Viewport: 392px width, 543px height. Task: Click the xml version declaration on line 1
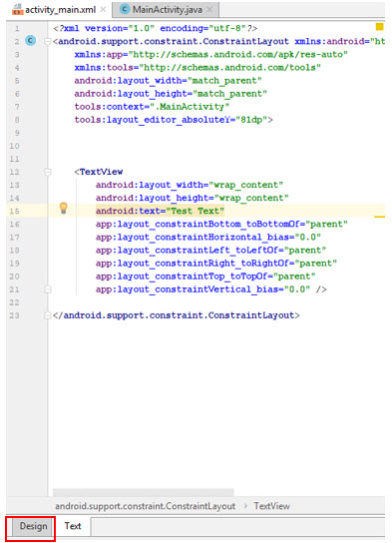[156, 28]
